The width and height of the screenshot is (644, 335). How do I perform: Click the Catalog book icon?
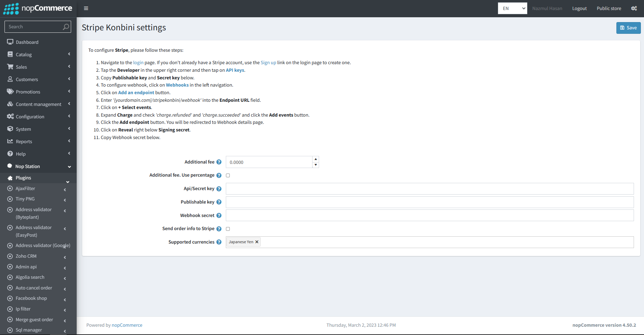tap(10, 55)
